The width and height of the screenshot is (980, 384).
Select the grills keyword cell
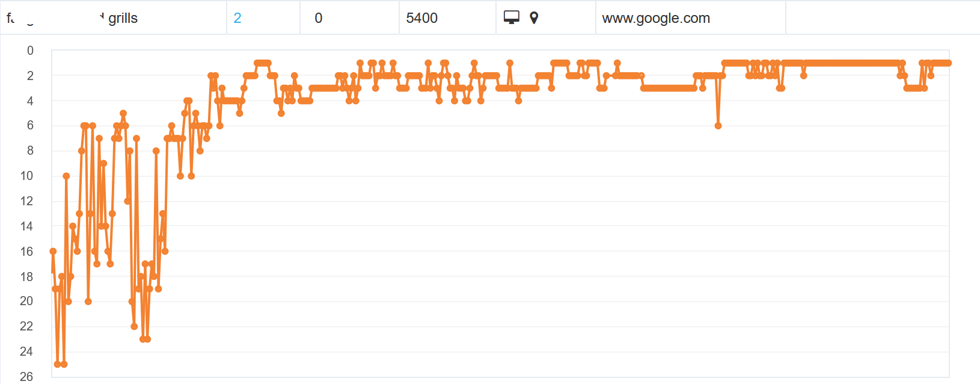point(113,18)
